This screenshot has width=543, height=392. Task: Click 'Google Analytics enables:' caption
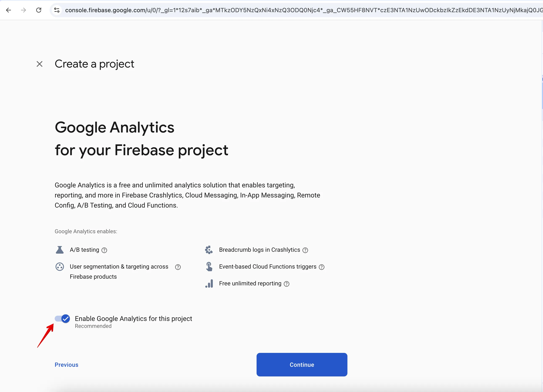tap(86, 231)
